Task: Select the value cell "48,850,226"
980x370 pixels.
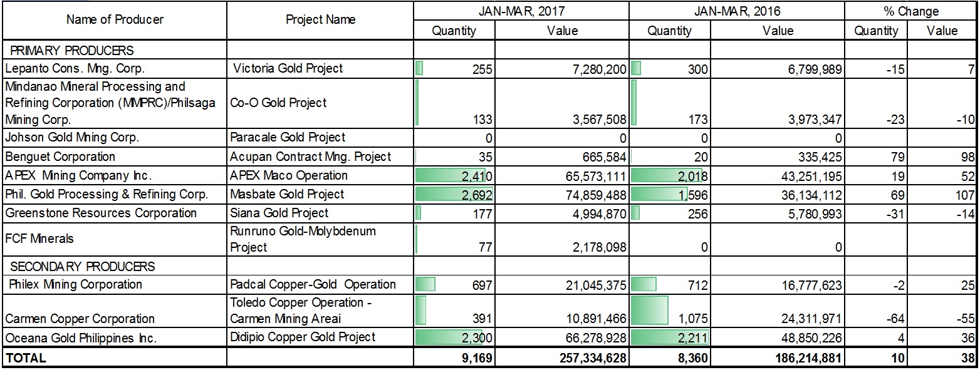Action: [x=777, y=337]
